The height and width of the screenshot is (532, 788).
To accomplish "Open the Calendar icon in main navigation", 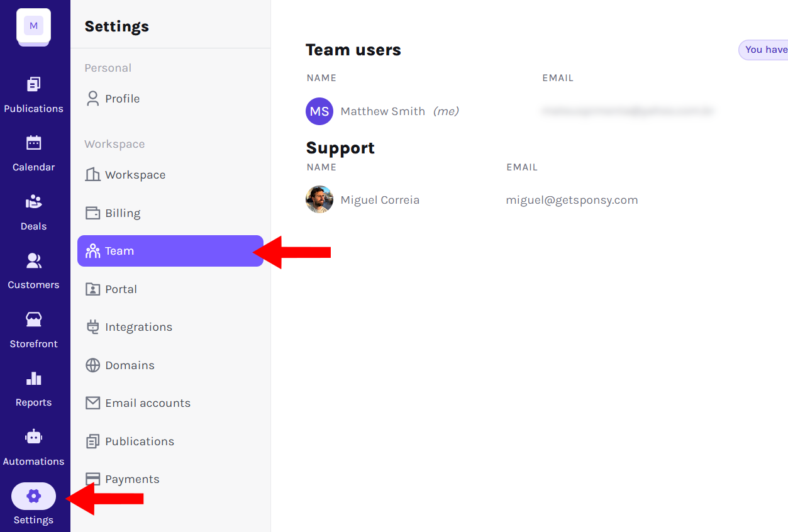I will (x=33, y=143).
